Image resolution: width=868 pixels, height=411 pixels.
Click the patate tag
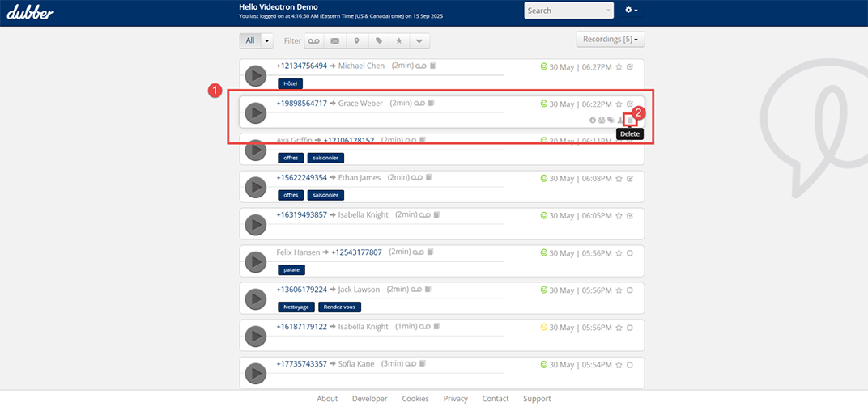click(291, 270)
